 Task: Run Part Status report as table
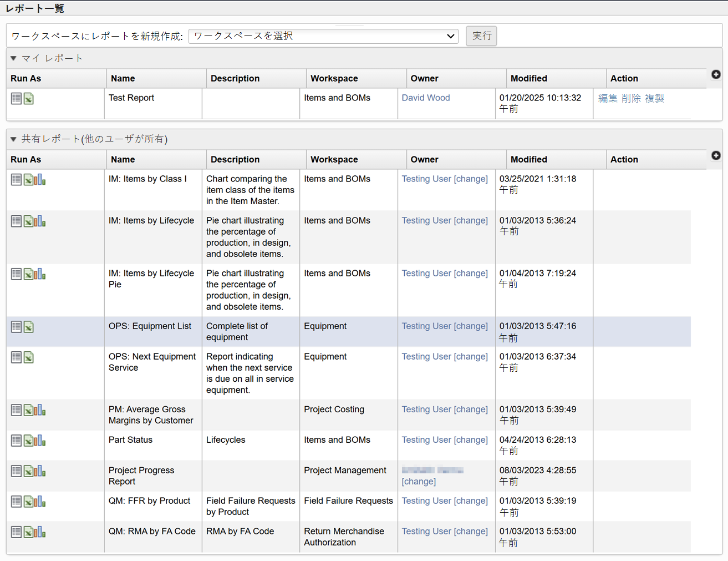(x=17, y=441)
